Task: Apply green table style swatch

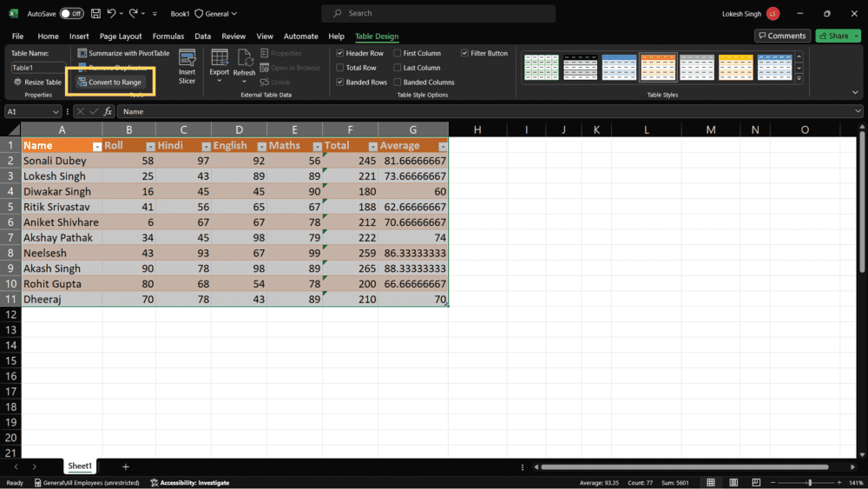Action: coord(542,68)
